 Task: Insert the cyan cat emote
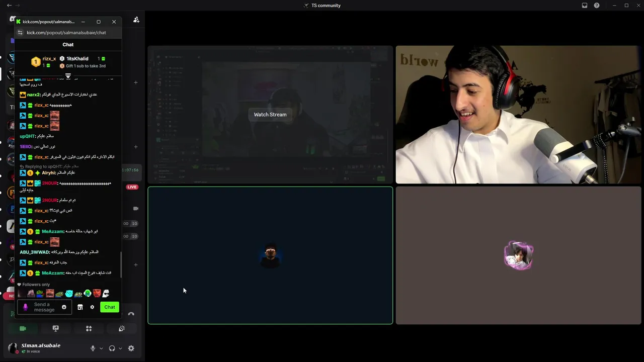69,293
